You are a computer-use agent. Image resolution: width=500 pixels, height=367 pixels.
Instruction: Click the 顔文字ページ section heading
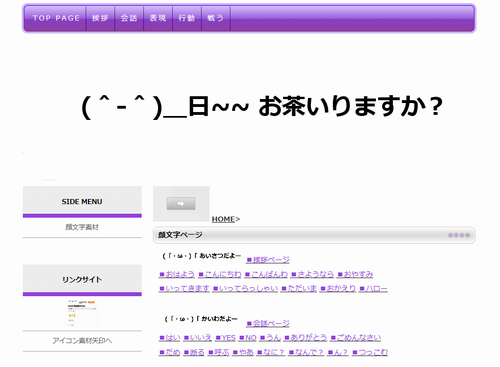[x=180, y=235]
